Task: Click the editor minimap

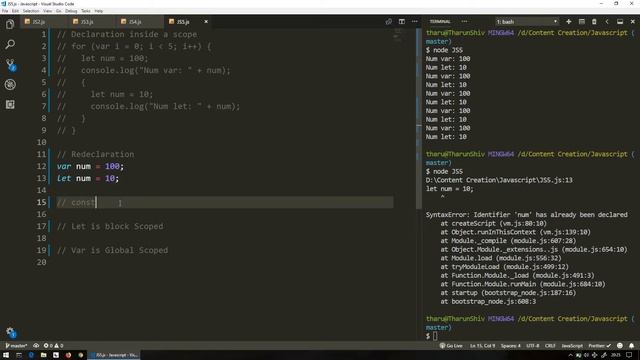Action: point(398,35)
